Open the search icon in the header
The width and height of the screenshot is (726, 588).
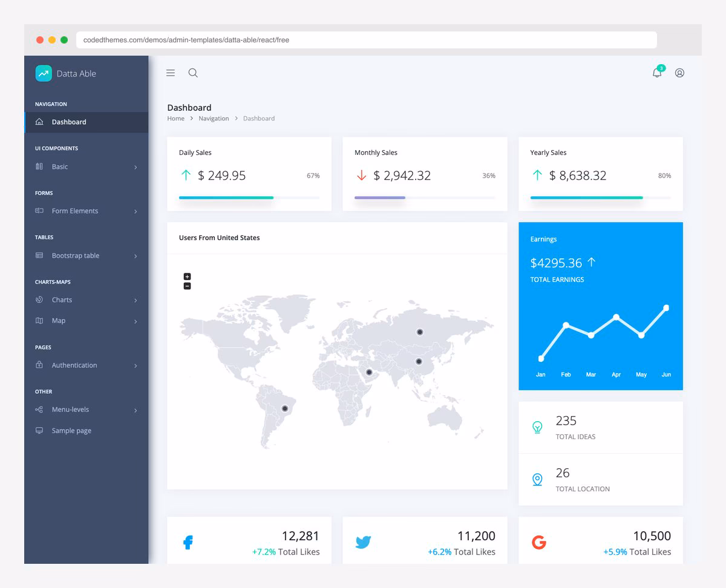[193, 72]
